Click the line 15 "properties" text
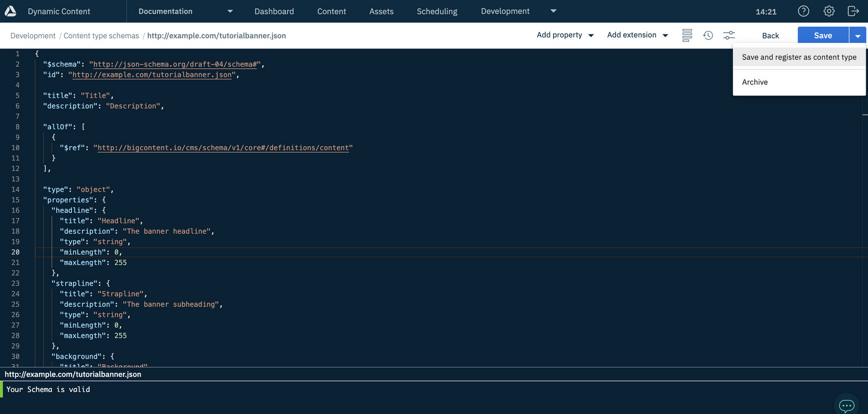868x414 pixels. pyautogui.click(x=68, y=200)
